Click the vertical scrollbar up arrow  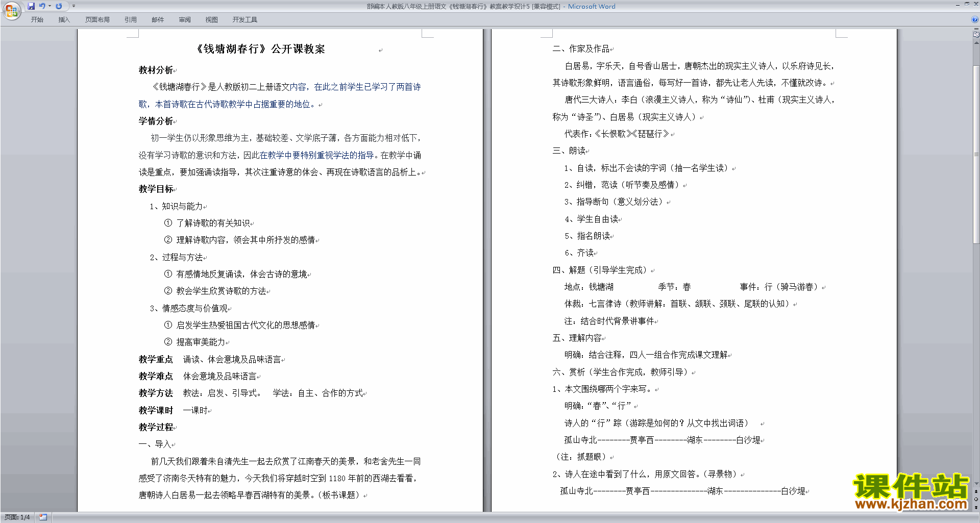(976, 42)
